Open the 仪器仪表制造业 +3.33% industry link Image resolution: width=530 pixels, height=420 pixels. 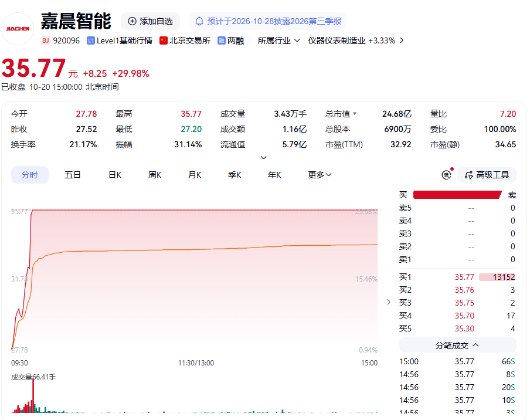tap(352, 40)
